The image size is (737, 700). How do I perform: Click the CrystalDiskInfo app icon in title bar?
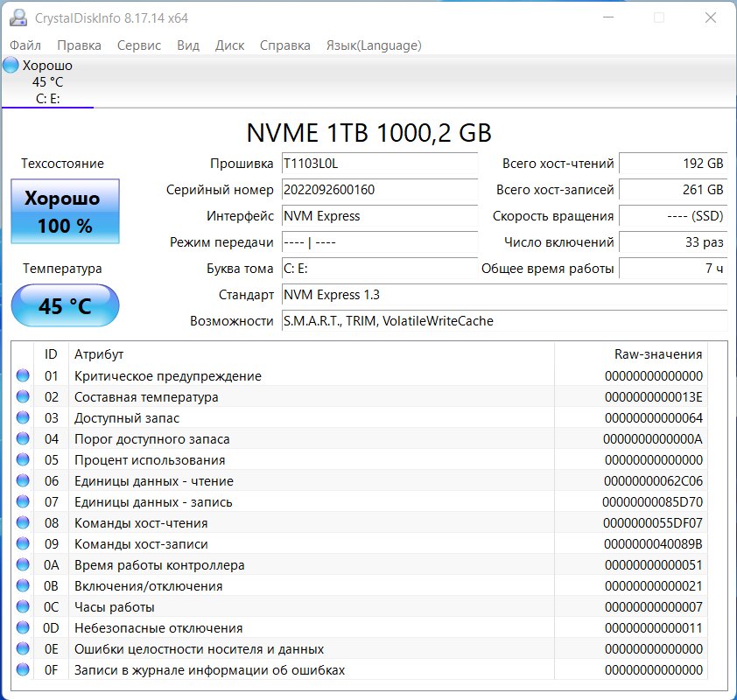point(18,17)
